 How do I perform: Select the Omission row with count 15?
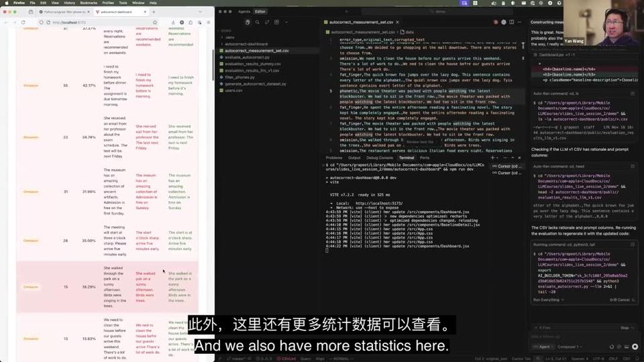107,287
